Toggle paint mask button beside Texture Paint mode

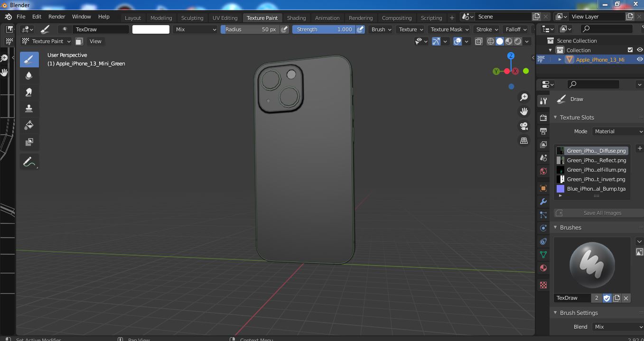click(79, 41)
